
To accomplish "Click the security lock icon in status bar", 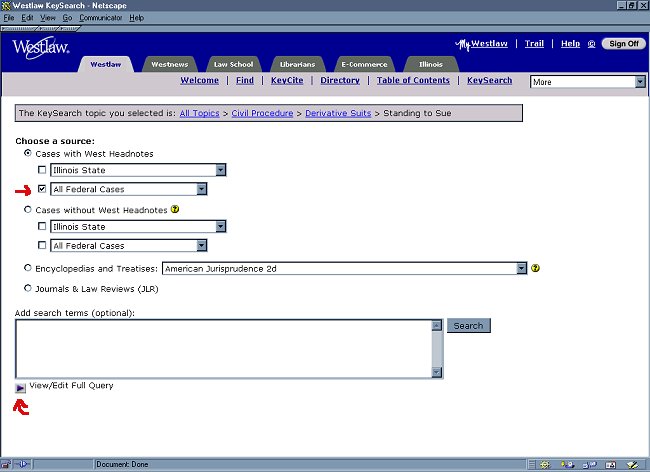I will click(x=6, y=465).
